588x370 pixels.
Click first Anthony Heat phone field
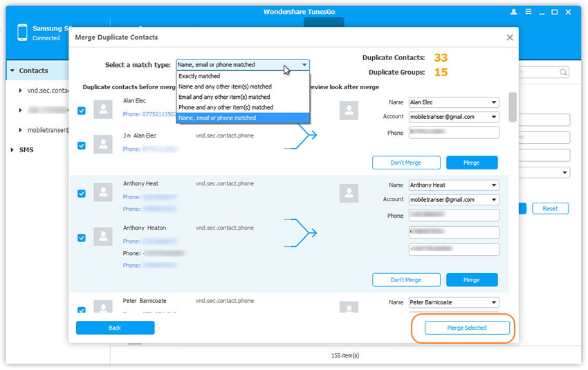tap(454, 215)
